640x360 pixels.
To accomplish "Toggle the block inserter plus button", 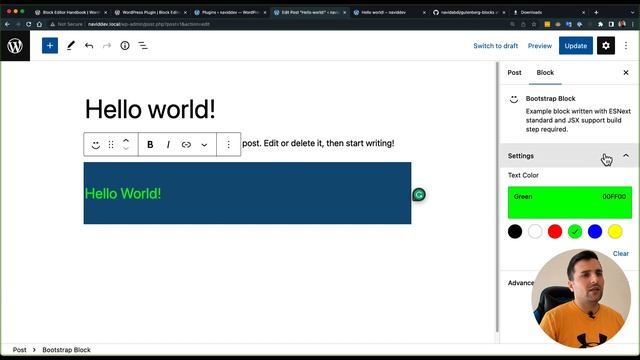I will pyautogui.click(x=50, y=46).
